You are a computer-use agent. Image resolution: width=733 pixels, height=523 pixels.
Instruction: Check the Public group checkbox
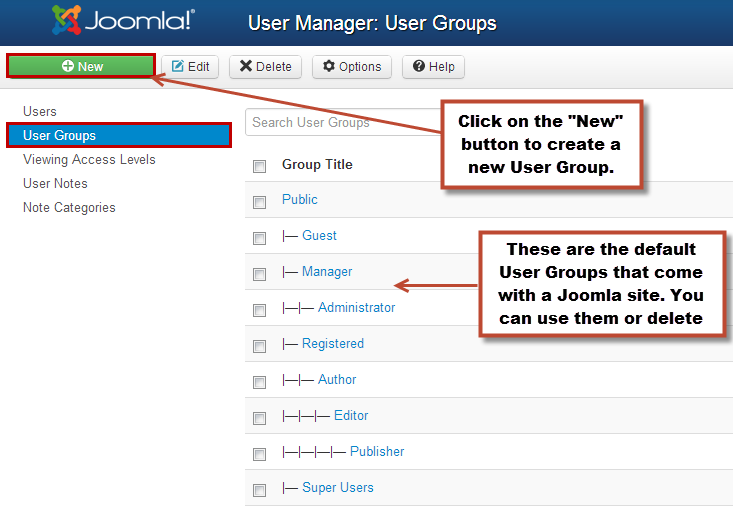259,202
